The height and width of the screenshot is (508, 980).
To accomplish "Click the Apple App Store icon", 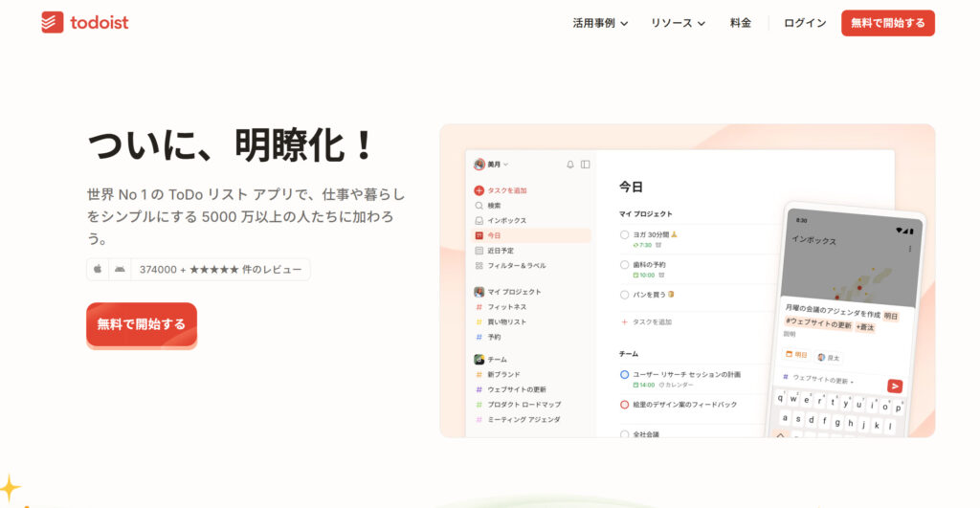I will (98, 270).
